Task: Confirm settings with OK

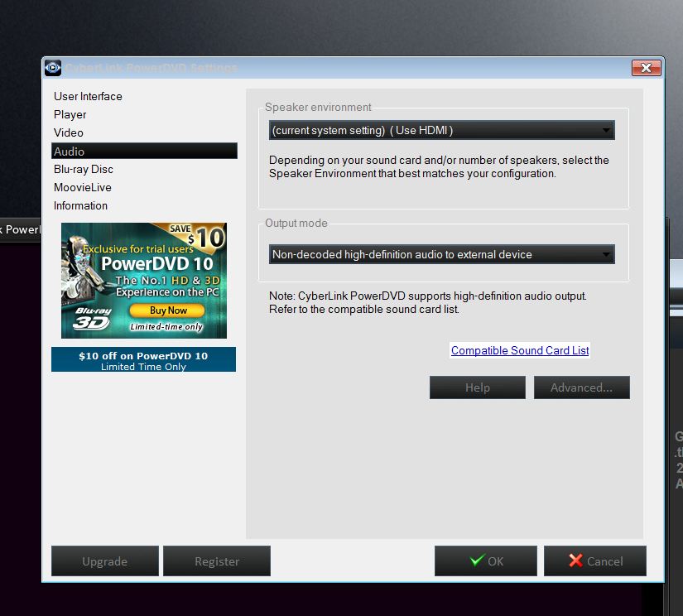Action: pos(486,561)
